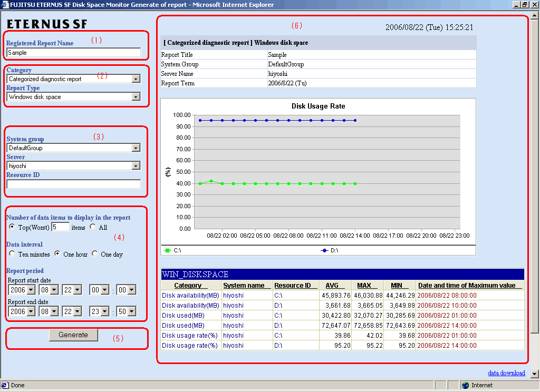Click the Internet zone globe icon
This screenshot has width=540, height=392.
coord(466,385)
